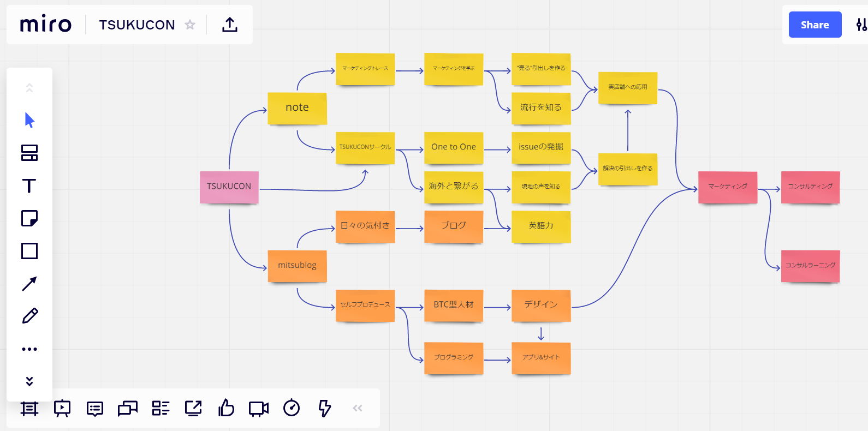
Task: Select the 'BTC型人材' sticky note
Action: point(454,305)
